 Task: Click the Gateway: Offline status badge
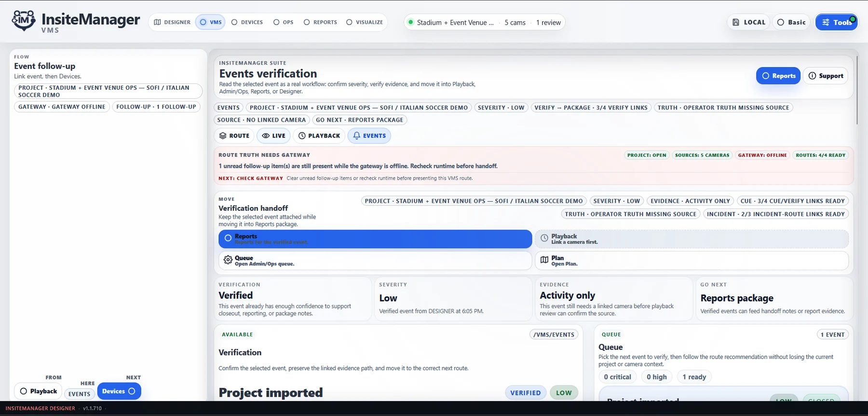point(762,155)
